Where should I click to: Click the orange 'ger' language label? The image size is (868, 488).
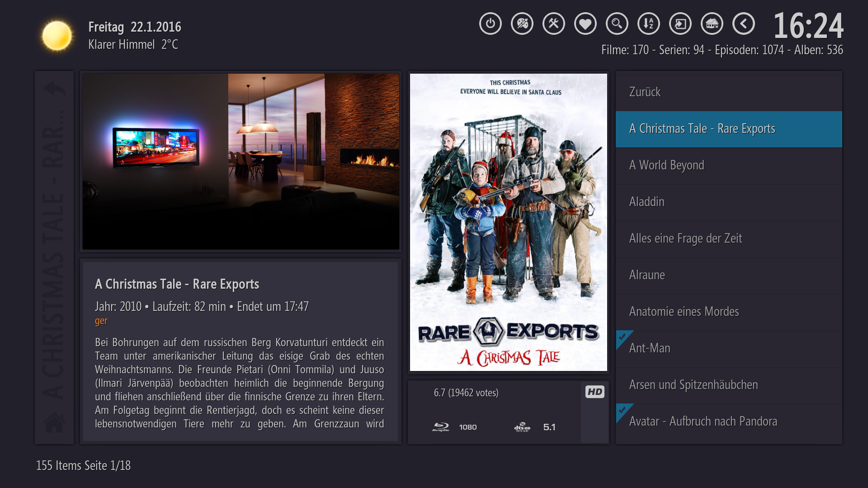point(101,321)
